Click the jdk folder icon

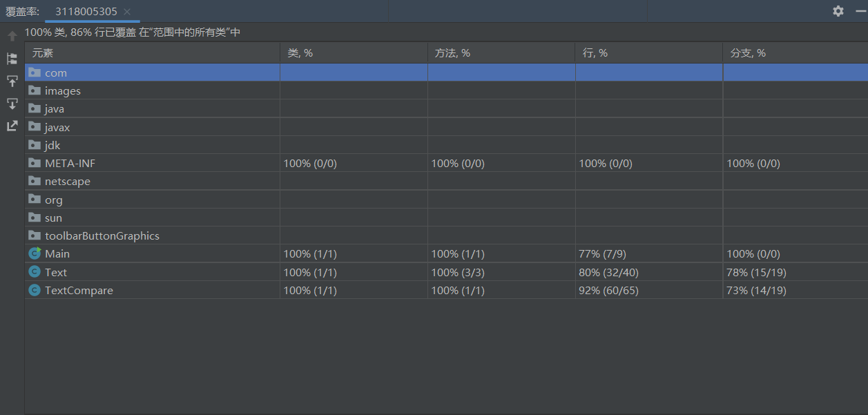click(x=35, y=145)
